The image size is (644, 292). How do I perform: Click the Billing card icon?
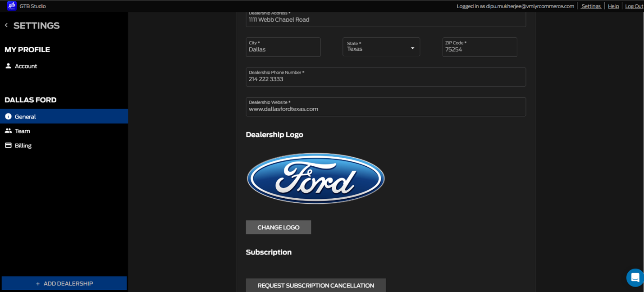(8, 146)
